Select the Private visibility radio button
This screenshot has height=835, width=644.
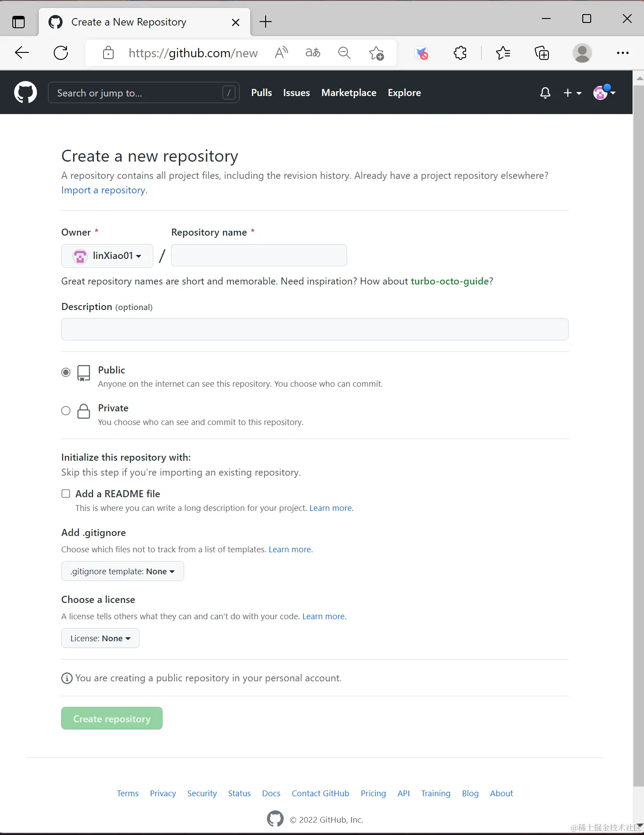pyautogui.click(x=66, y=411)
